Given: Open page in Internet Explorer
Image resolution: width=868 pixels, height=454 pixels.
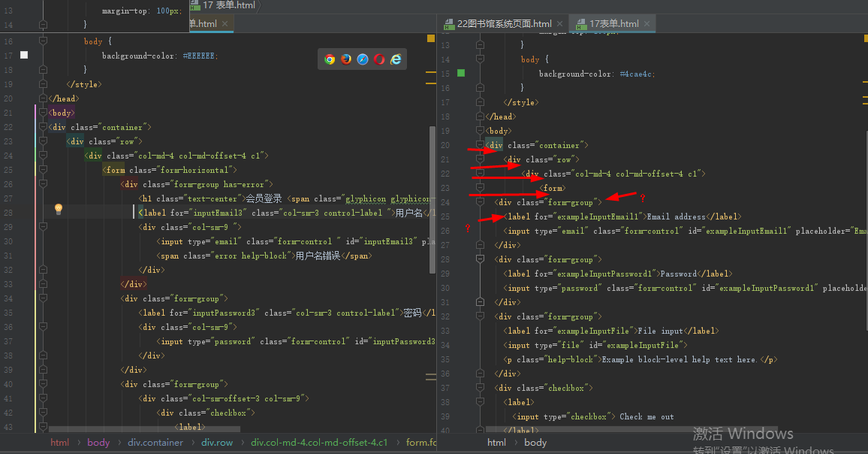Looking at the screenshot, I should coord(396,59).
